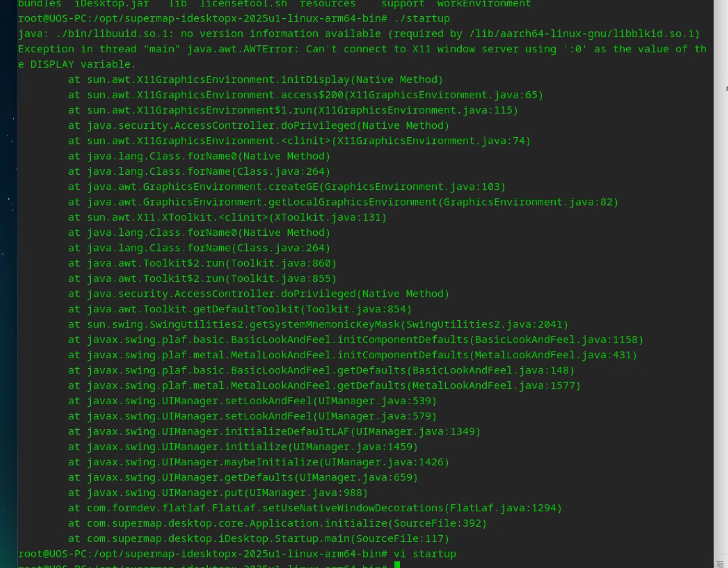Click the 'support' folder name in listing

point(402,4)
